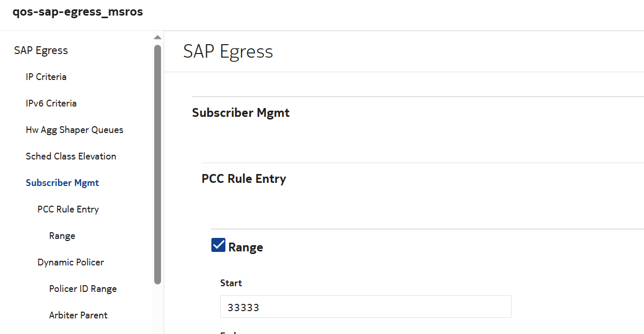The width and height of the screenshot is (644, 334).
Task: Go to the Dynamic Policer section
Action: [71, 262]
